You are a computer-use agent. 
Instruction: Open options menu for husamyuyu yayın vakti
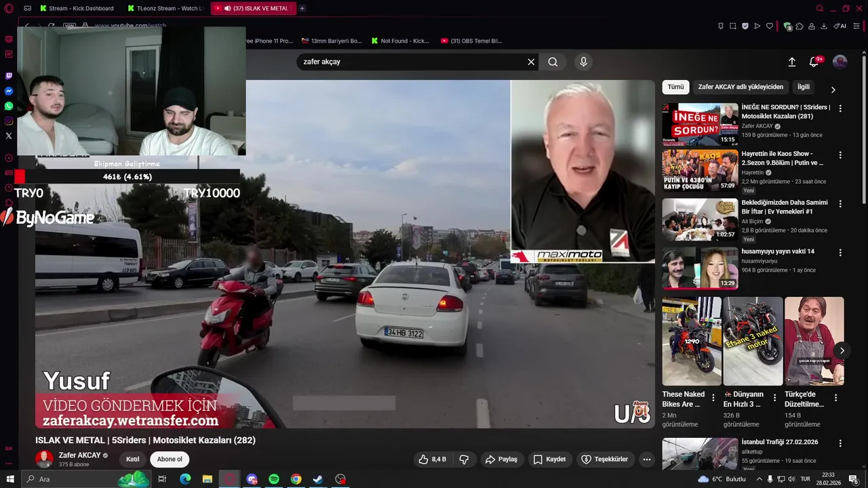(x=840, y=252)
